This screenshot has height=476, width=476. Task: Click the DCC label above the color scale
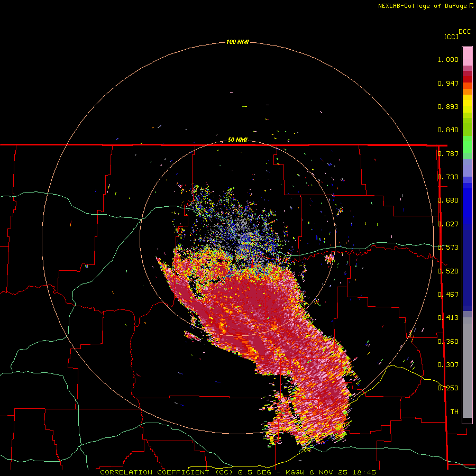click(465, 32)
